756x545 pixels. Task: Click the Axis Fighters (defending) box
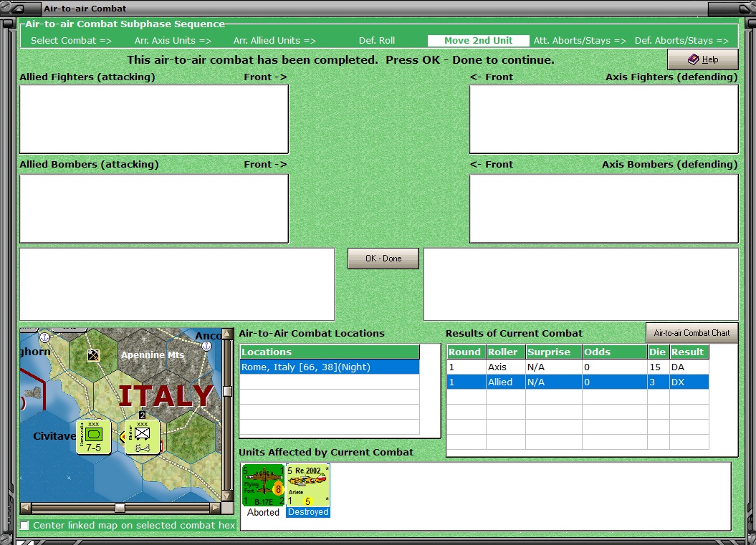coord(603,120)
